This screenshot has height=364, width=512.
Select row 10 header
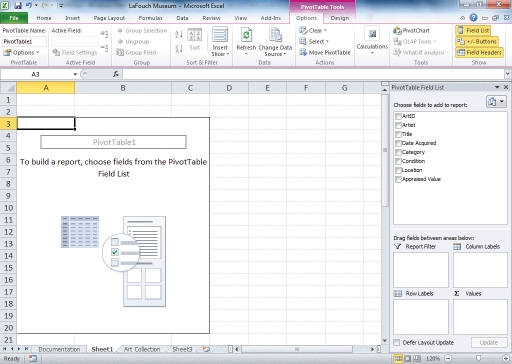pyautogui.click(x=8, y=208)
